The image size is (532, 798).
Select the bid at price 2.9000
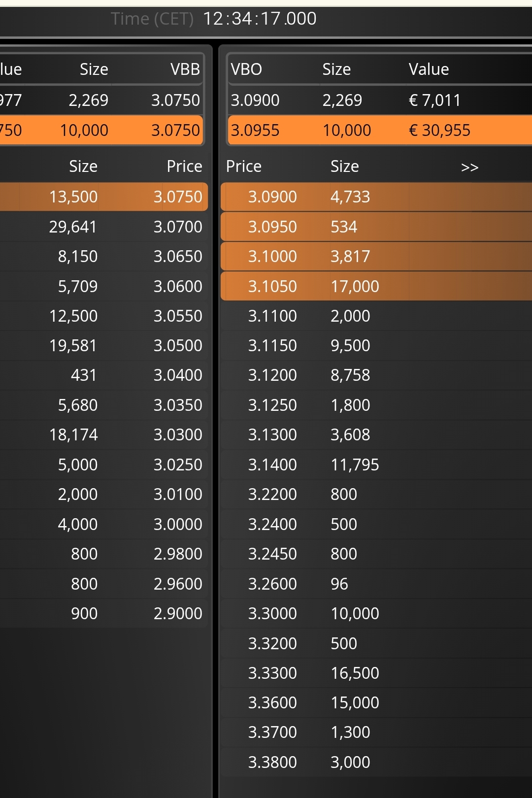tap(104, 613)
